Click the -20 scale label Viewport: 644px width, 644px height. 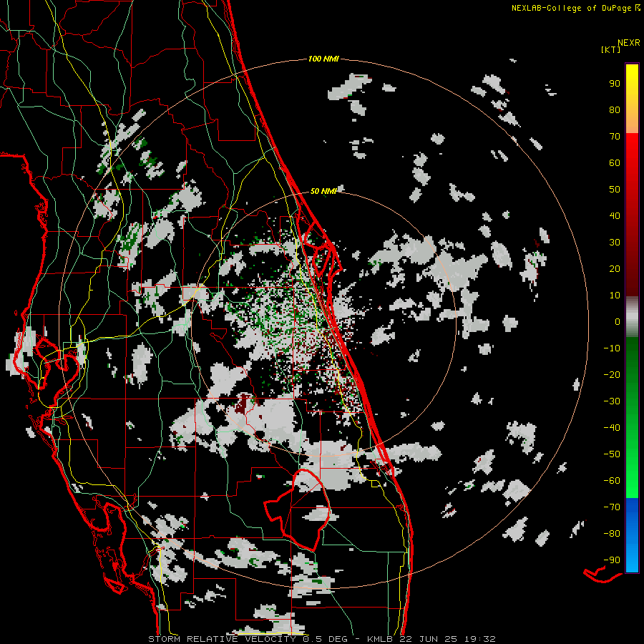[x=612, y=375]
